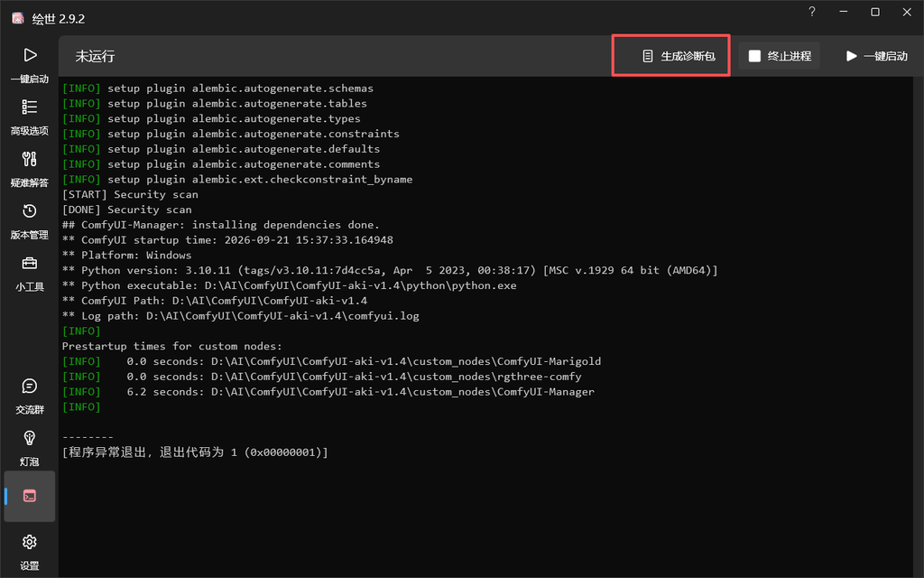Click the rgthree-comfy custom node line
This screenshot has height=578, width=924.
pos(322,377)
